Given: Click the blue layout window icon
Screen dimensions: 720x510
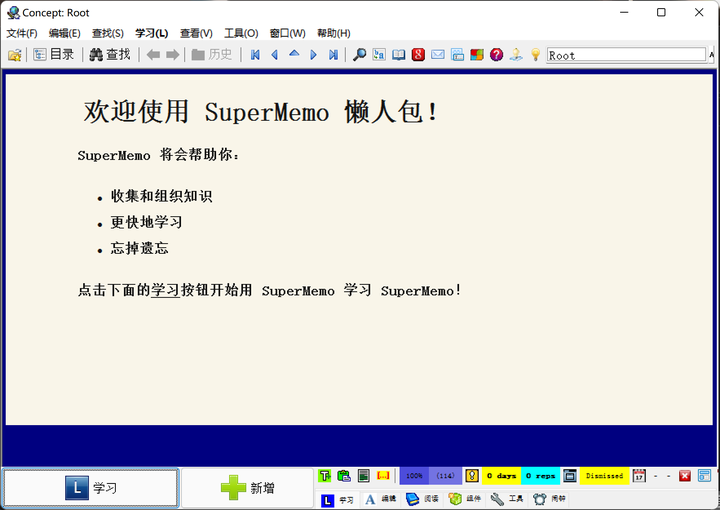Looking at the screenshot, I should point(704,476).
